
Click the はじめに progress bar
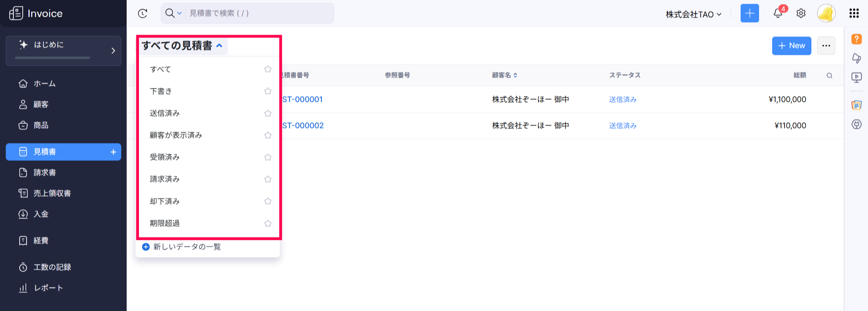tap(52, 58)
